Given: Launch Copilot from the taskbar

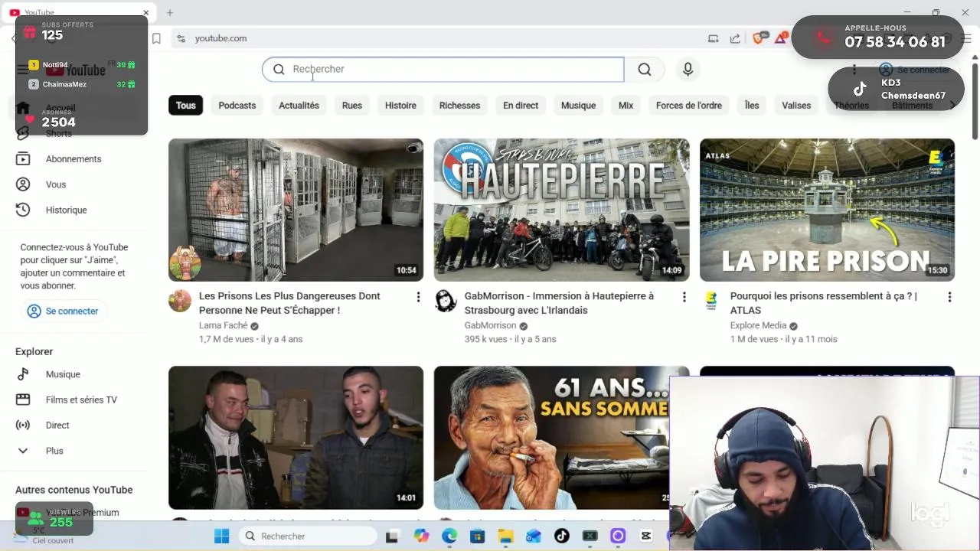Looking at the screenshot, I should click(421, 536).
